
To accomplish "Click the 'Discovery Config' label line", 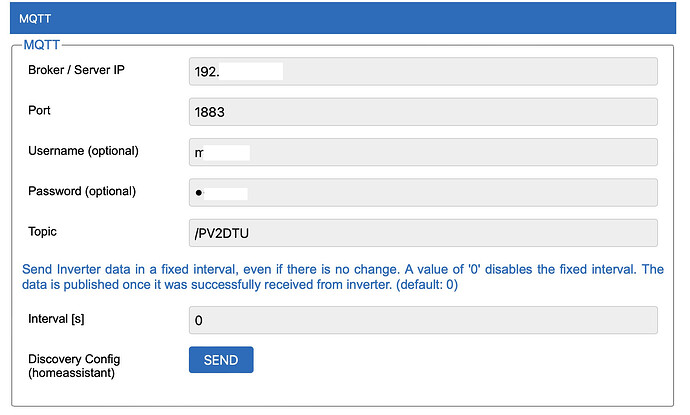I will [x=74, y=359].
